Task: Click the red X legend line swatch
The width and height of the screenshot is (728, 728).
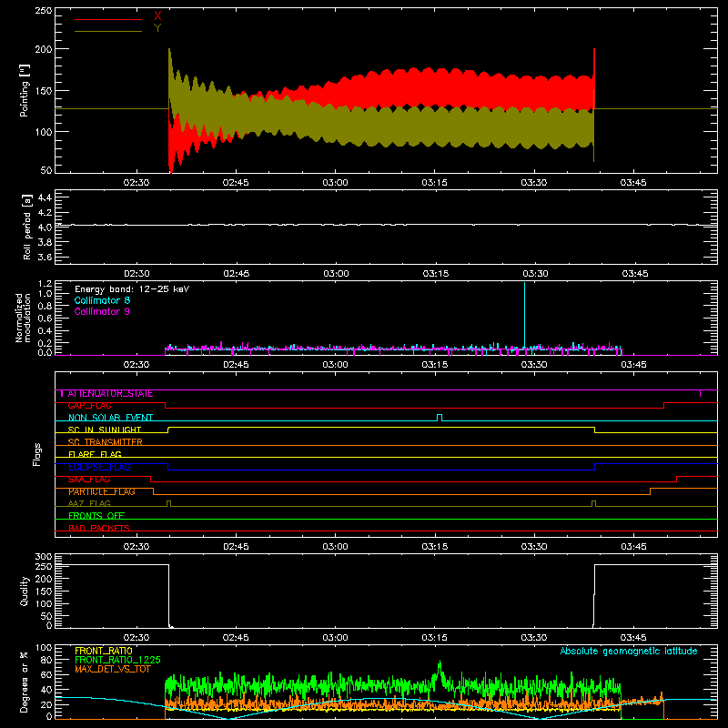Action: pos(108,19)
